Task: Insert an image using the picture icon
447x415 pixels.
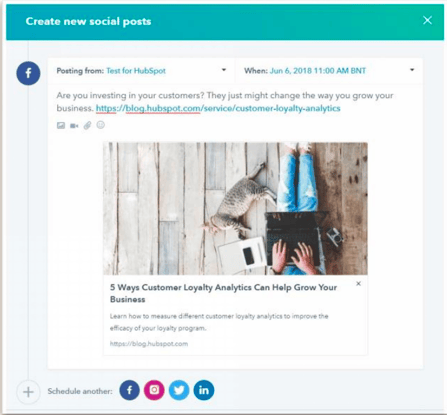Action: 61,125
